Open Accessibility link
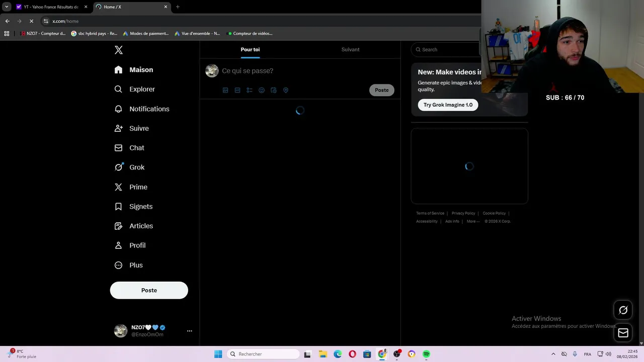The width and height of the screenshot is (644, 362). (427, 221)
